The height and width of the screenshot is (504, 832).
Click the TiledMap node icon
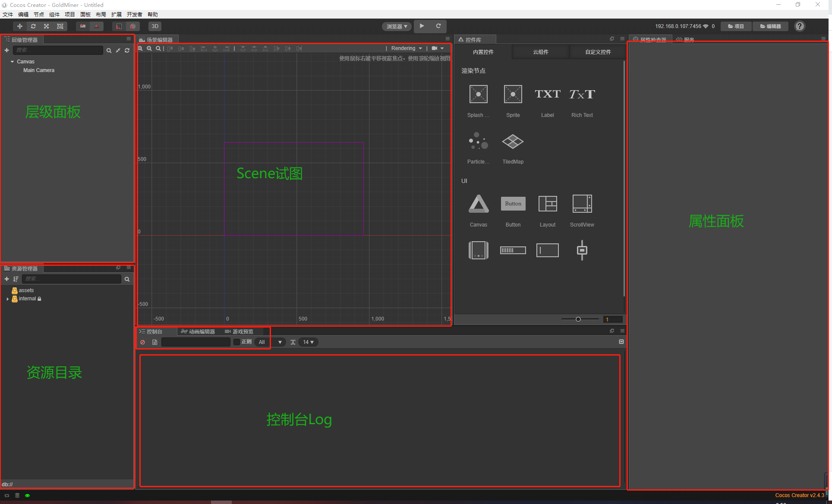click(513, 142)
